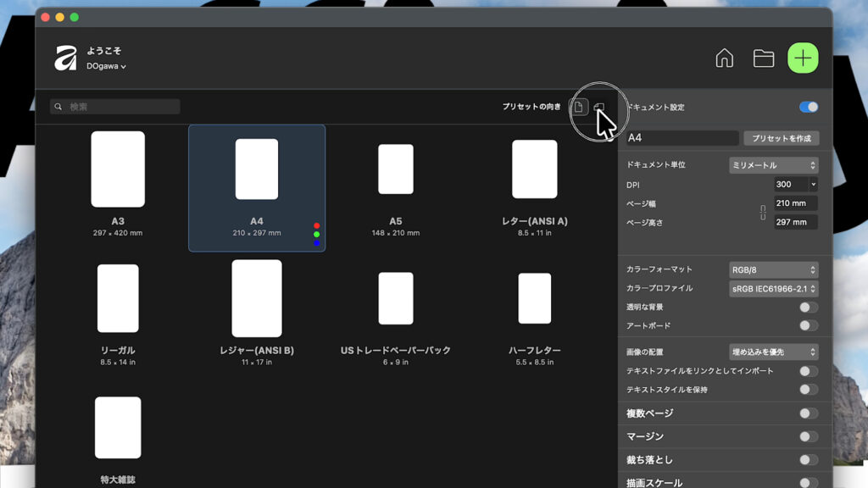
Task: Click the chain link icon between page dimensions
Action: [763, 213]
